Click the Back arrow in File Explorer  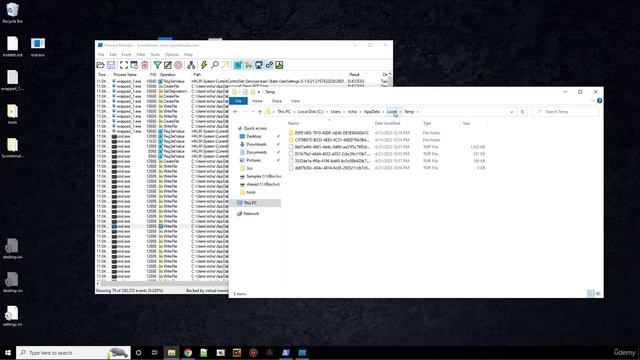236,112
